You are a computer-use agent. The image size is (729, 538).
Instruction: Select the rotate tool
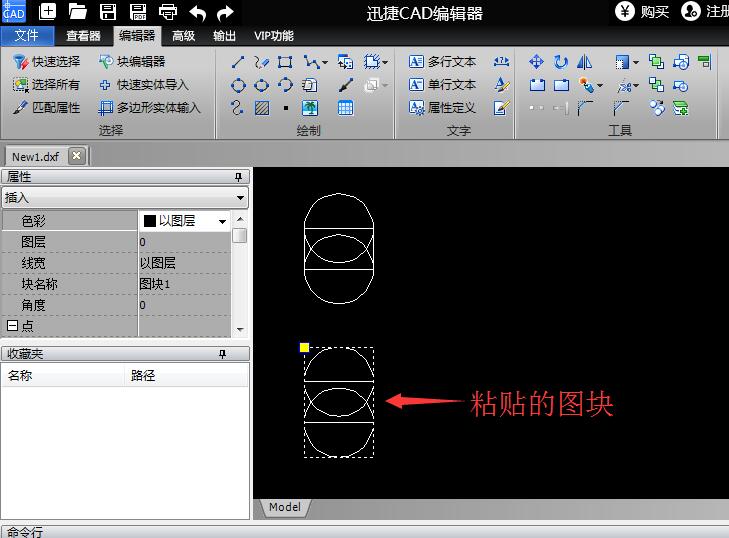[x=561, y=62]
